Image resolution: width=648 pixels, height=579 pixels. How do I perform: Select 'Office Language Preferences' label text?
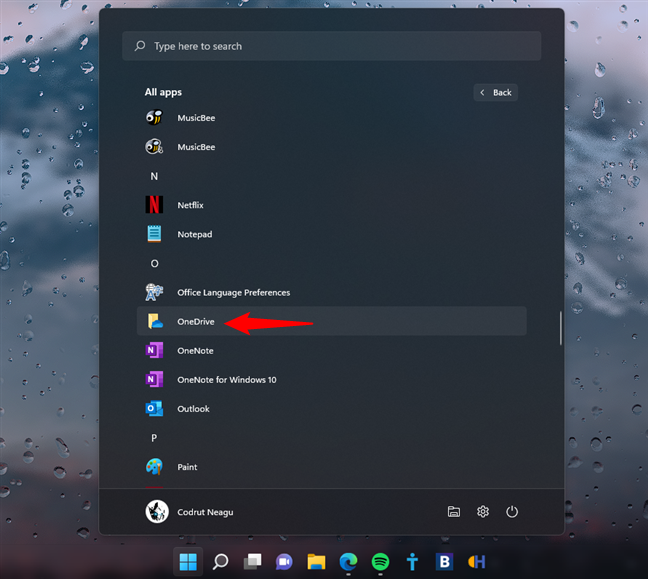coord(233,293)
